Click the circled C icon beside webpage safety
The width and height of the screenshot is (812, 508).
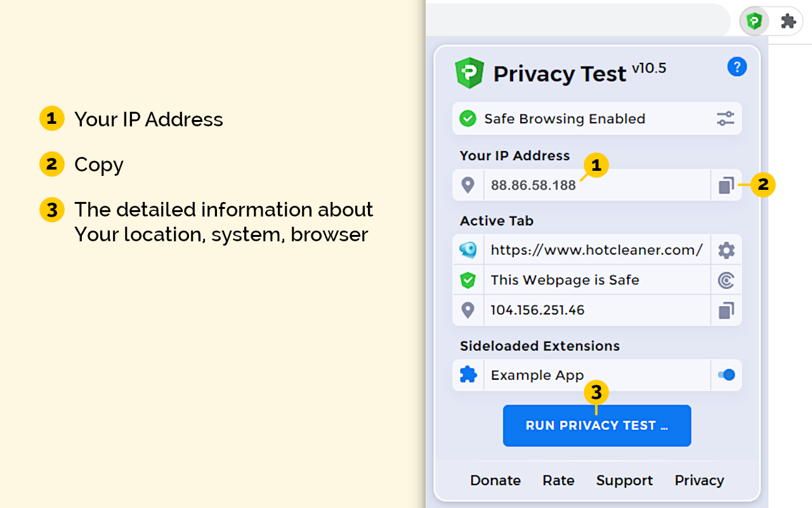tap(726, 279)
